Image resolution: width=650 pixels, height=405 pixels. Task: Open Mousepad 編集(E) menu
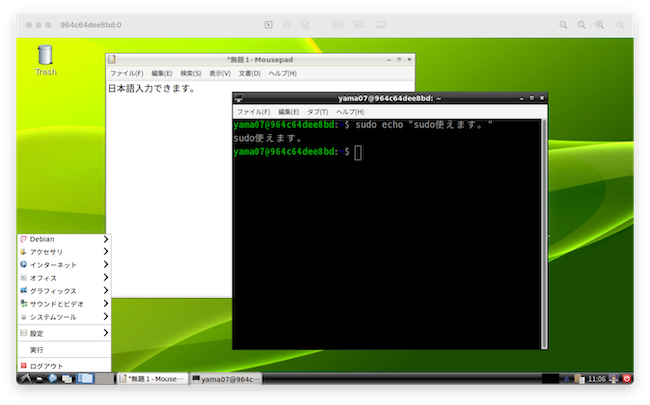click(x=162, y=73)
